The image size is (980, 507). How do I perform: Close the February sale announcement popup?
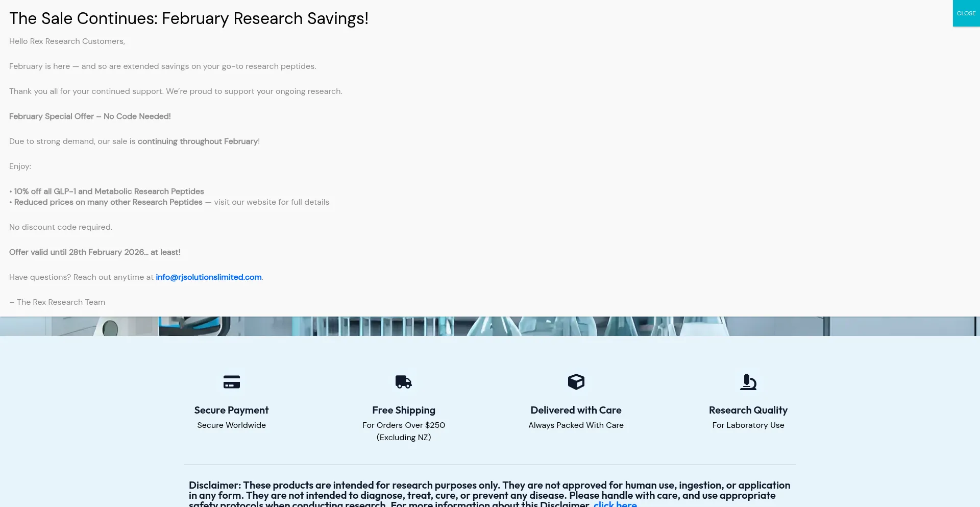click(966, 13)
